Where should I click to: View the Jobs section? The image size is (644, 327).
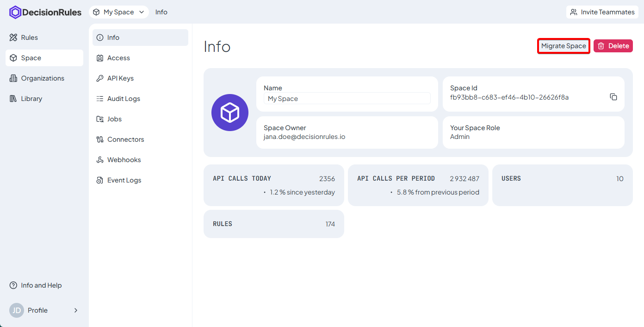click(114, 119)
